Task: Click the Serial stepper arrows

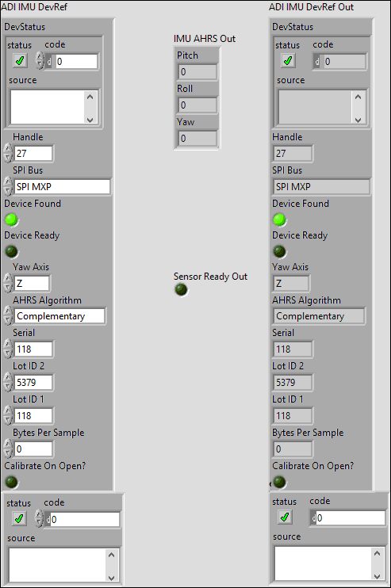Action: click(x=8, y=349)
